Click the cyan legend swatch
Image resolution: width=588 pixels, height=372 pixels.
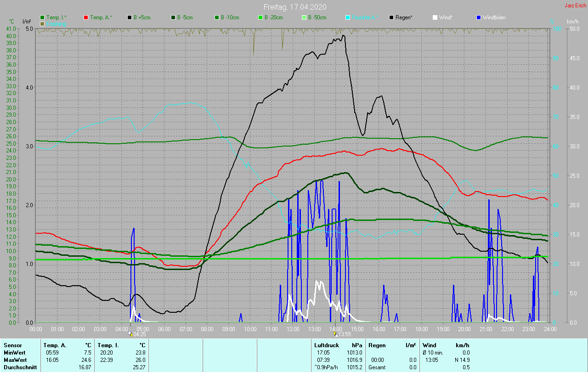click(x=348, y=17)
